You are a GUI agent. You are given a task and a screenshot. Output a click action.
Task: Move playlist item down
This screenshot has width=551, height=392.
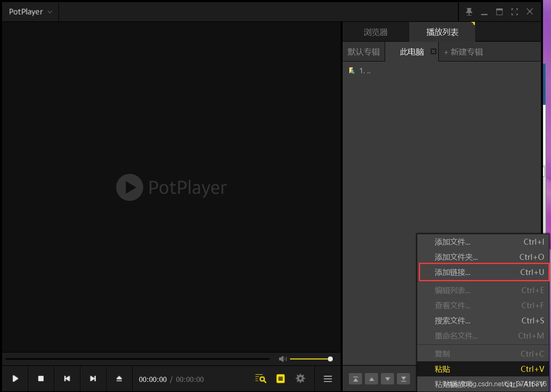click(x=387, y=379)
